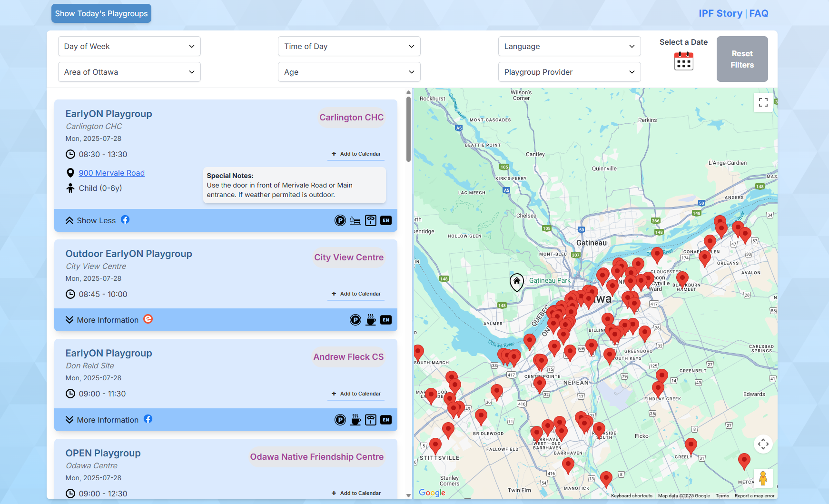Screen dimensions: 829x504
Task: Click coffee cup icon on City View card
Action: coord(371,320)
